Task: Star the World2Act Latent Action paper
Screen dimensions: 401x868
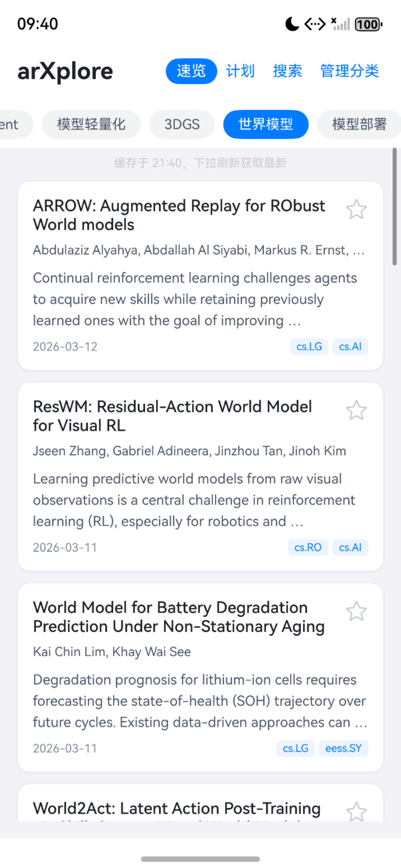Action: [356, 812]
